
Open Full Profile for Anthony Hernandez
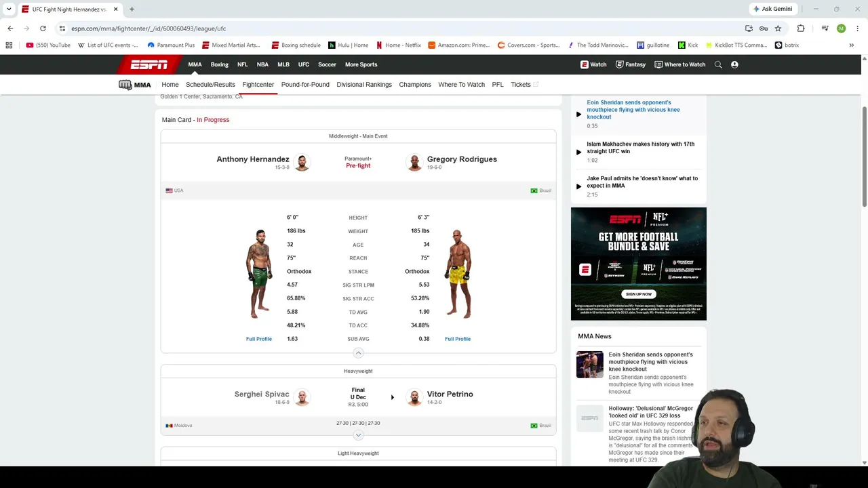pos(259,339)
